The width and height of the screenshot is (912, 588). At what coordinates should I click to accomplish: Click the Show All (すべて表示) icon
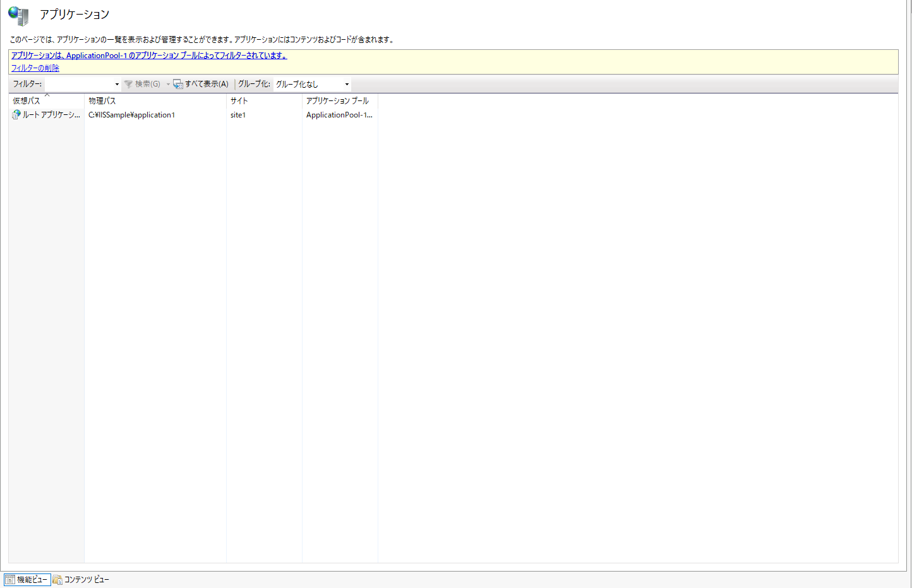tap(178, 84)
